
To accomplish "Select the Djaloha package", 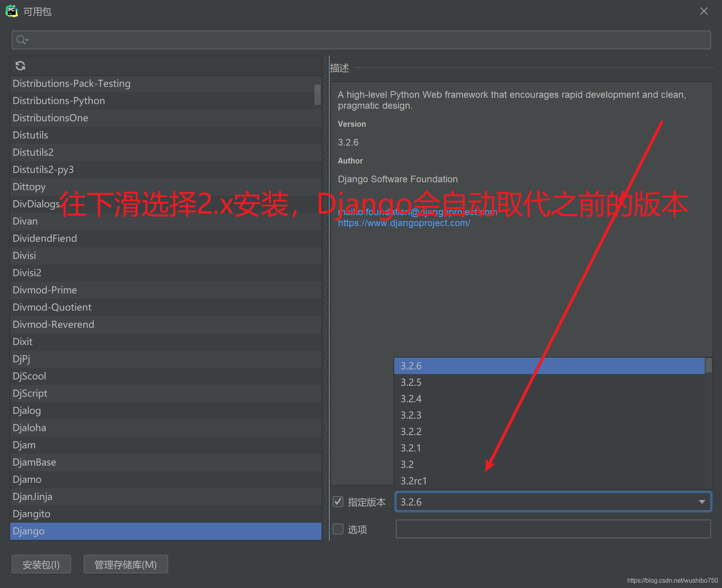I will tap(166, 428).
